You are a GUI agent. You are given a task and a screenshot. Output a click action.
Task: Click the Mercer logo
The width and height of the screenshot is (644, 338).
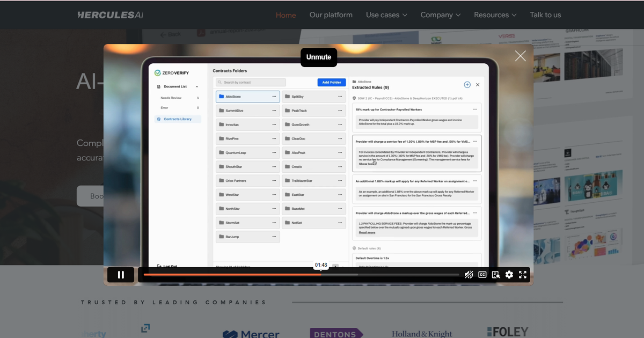tap(251, 334)
